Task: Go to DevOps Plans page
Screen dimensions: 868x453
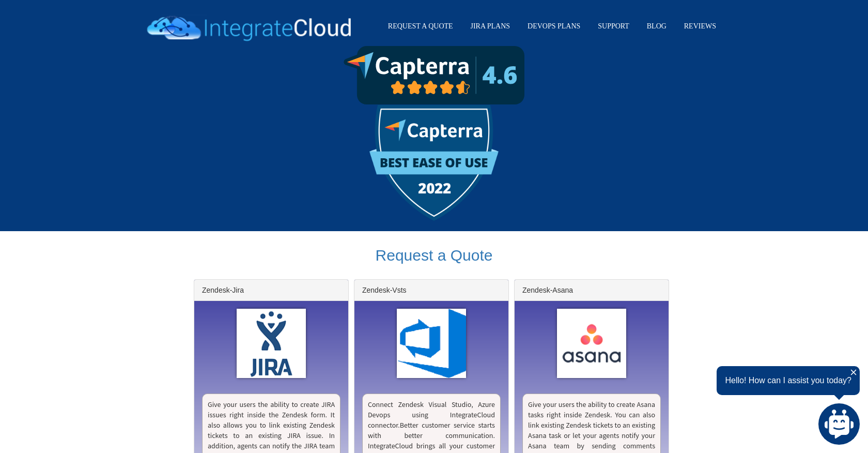Action: click(553, 26)
